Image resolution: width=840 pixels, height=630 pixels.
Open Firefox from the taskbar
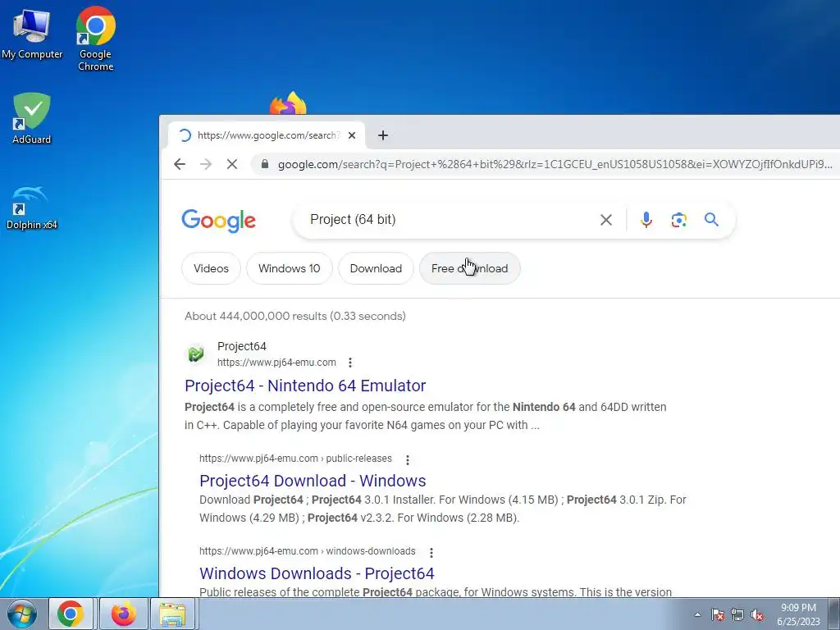coord(123,614)
